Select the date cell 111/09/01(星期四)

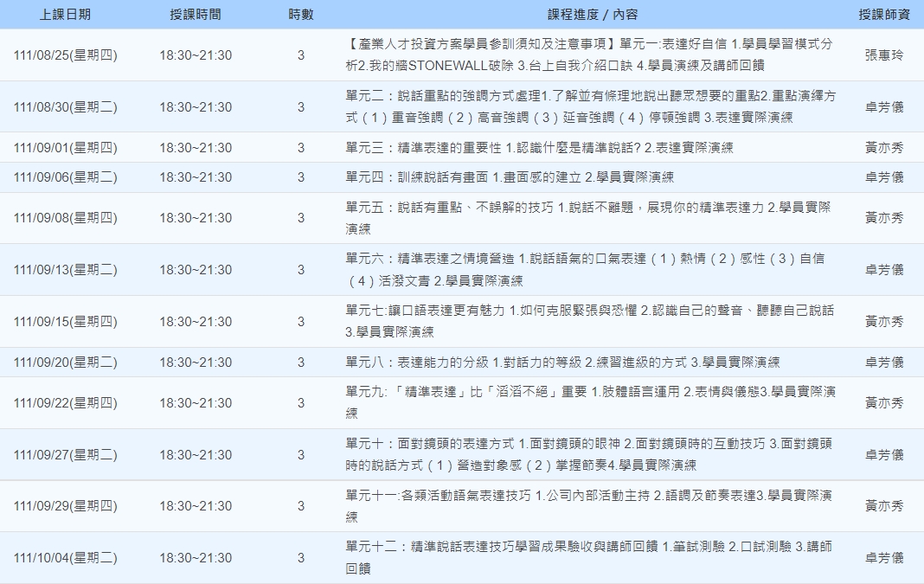click(65, 148)
